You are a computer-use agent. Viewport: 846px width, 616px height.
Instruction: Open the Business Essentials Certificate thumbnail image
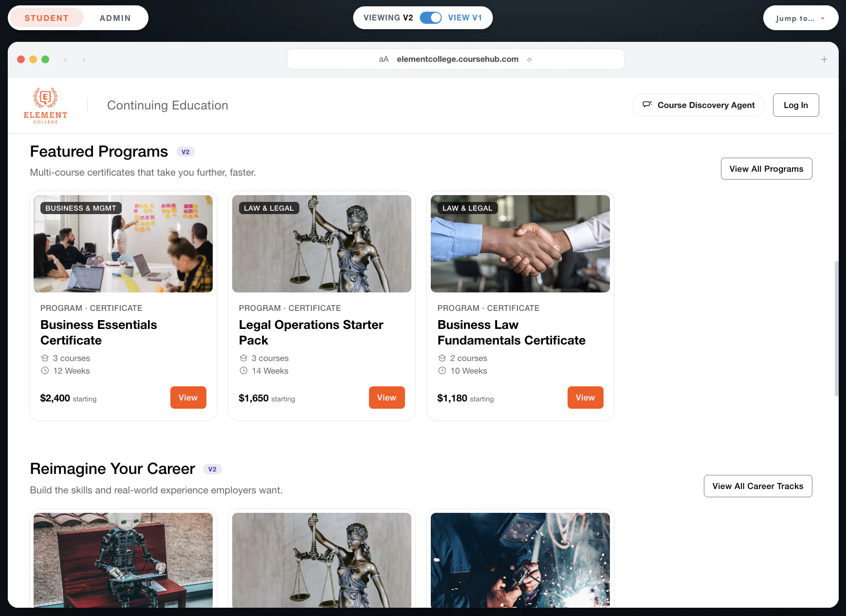[x=123, y=244]
